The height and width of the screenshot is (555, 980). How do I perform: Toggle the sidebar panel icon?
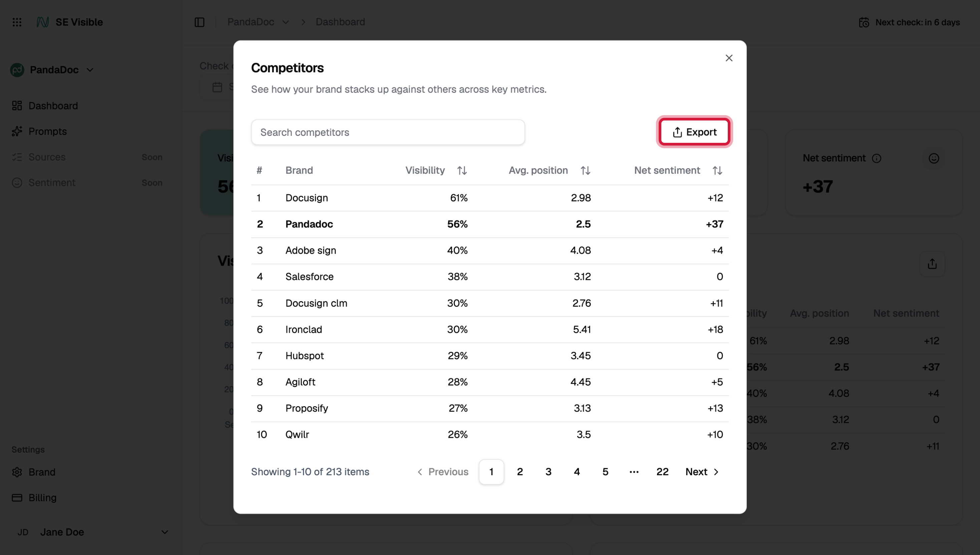[199, 22]
